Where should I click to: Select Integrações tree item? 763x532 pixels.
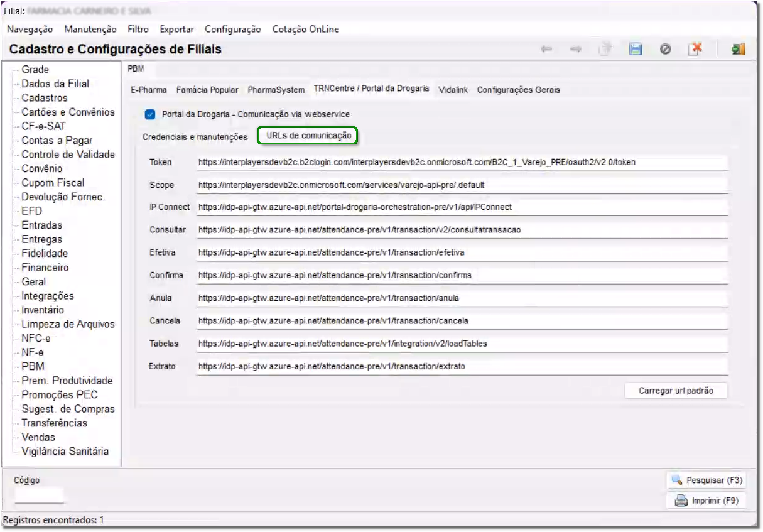click(48, 296)
